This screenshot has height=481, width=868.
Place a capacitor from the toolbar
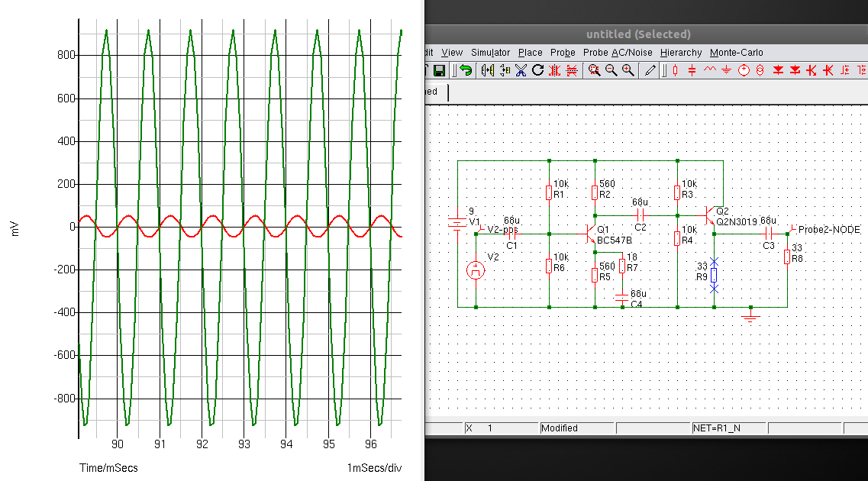coord(692,70)
